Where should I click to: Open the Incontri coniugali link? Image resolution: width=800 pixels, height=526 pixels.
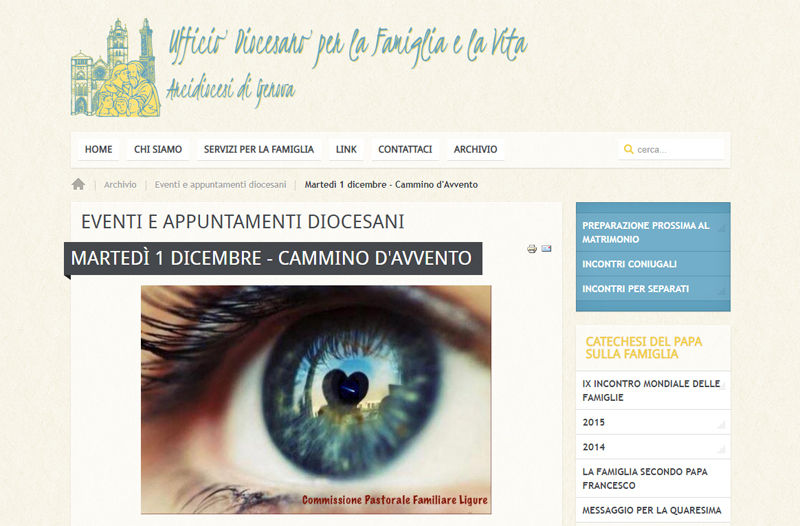pos(653,264)
